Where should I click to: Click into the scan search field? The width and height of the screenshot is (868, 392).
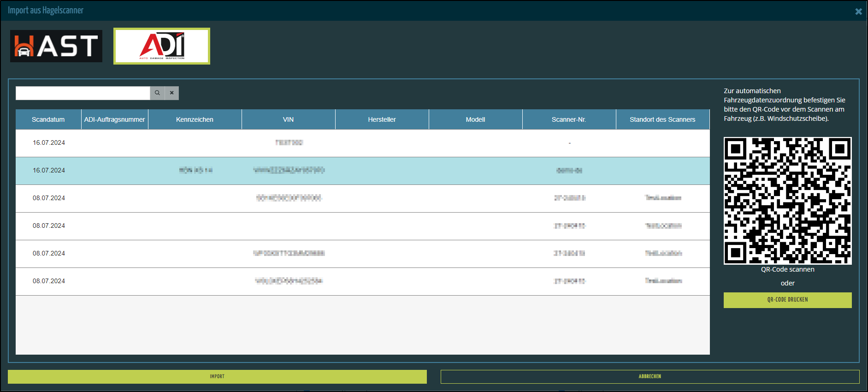(83, 93)
